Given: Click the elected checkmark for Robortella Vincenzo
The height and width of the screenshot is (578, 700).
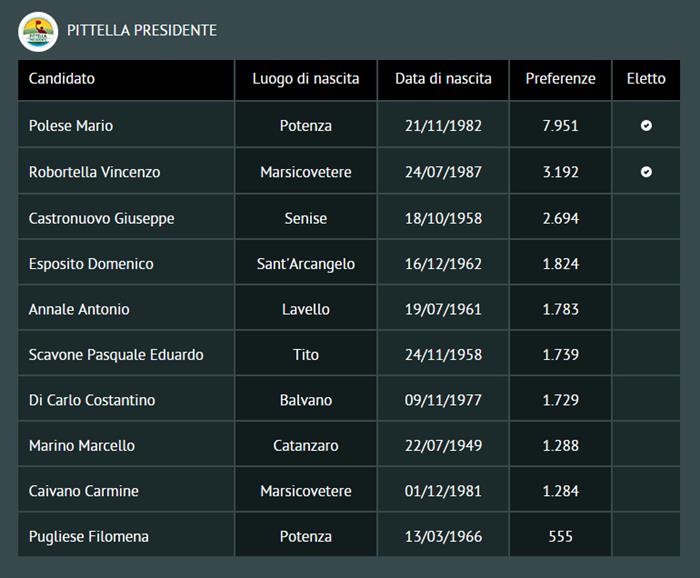Looking at the screenshot, I should (x=646, y=172).
